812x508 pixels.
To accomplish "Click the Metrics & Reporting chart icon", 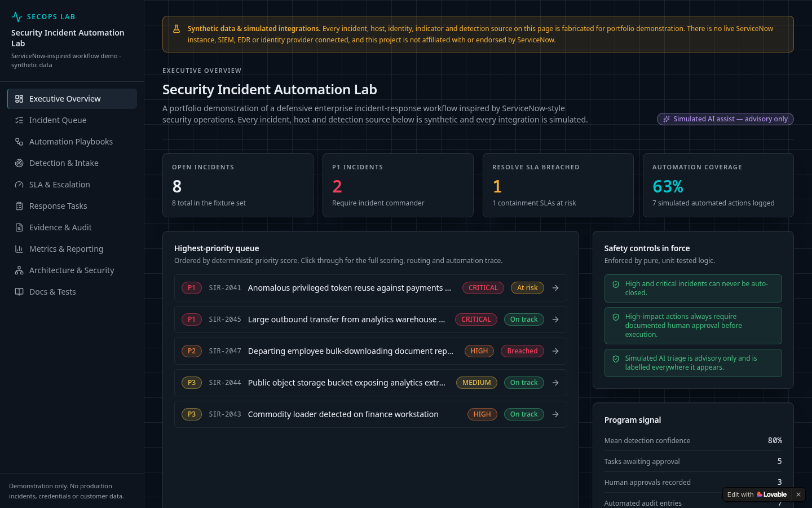I will (x=19, y=249).
